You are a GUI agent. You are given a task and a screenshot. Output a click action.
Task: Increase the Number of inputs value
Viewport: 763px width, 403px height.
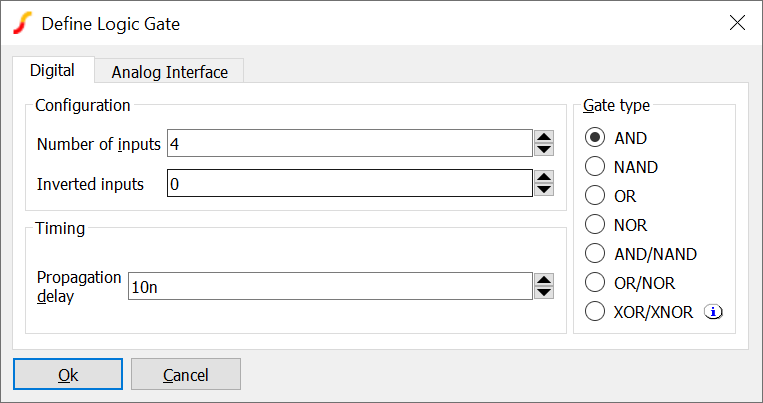544,137
